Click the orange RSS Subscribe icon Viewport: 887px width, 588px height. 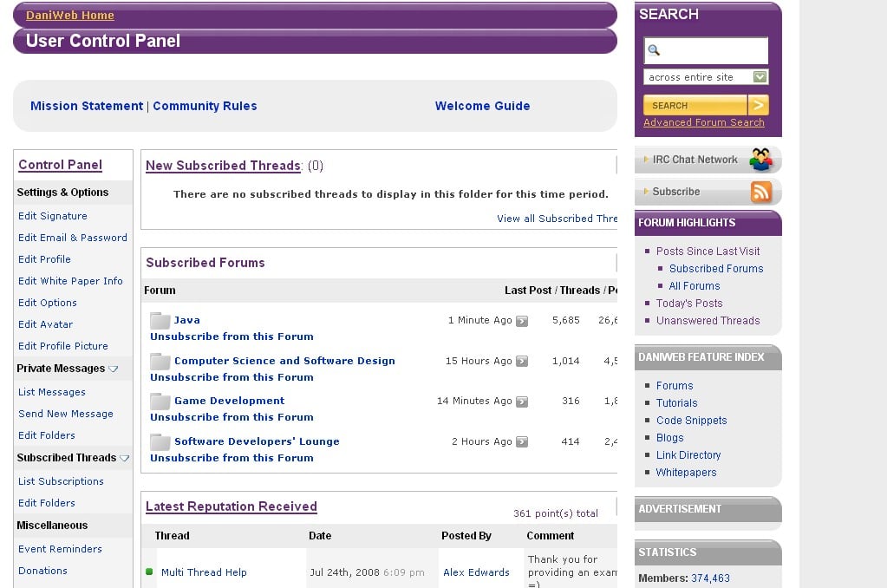[761, 192]
